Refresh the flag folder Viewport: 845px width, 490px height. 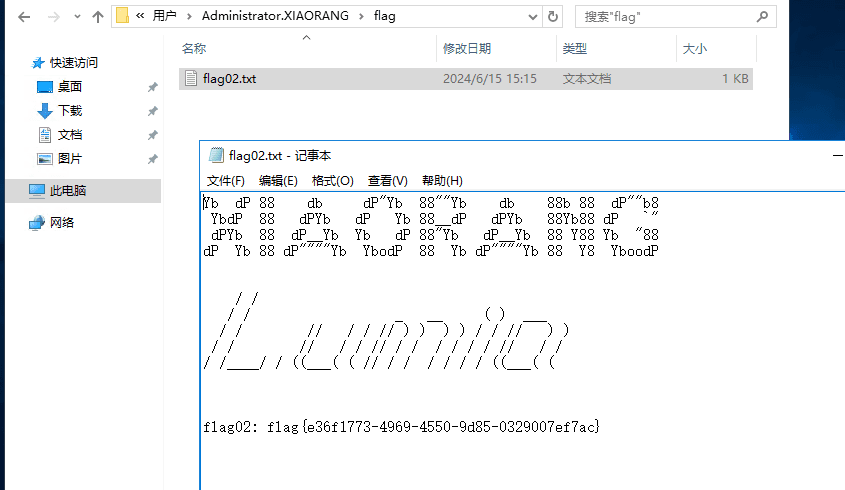click(x=553, y=17)
